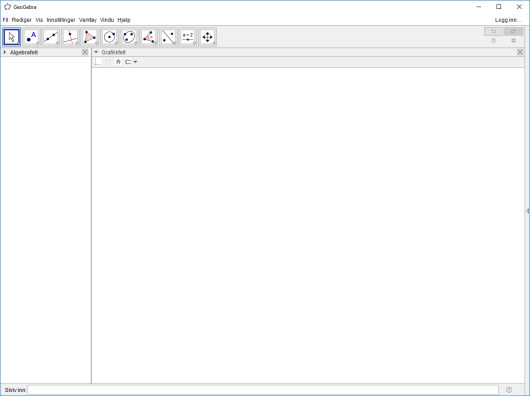
Task: Collapse the Grafikkfelt style bar triangle
Action: point(96,52)
